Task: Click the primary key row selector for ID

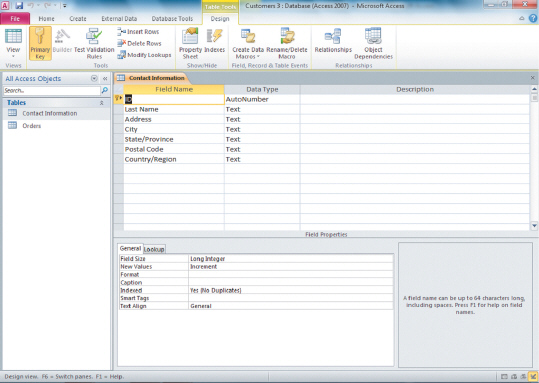Action: [119, 99]
